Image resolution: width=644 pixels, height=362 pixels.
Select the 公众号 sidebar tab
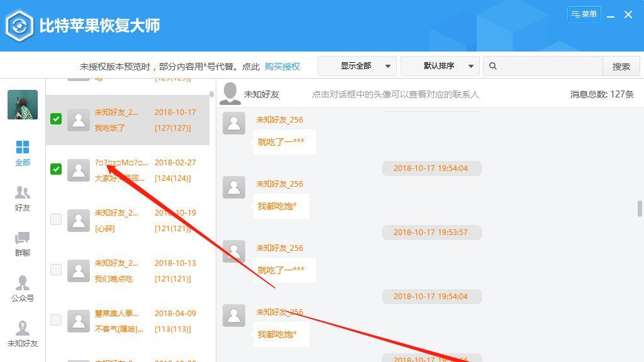pos(23,289)
